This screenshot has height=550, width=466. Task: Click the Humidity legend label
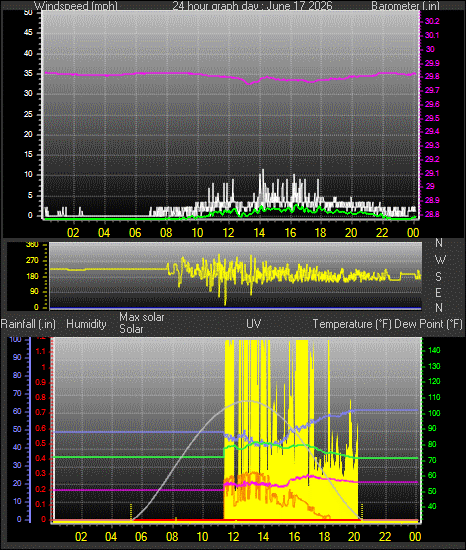coord(86,324)
